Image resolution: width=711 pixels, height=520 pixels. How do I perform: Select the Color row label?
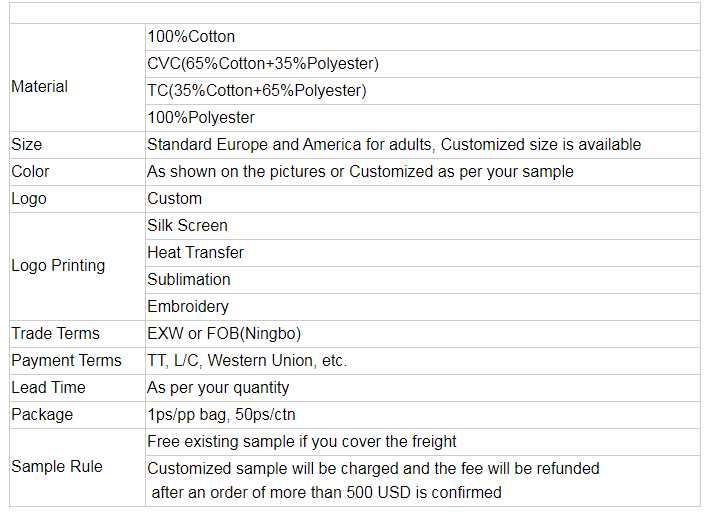click(30, 172)
